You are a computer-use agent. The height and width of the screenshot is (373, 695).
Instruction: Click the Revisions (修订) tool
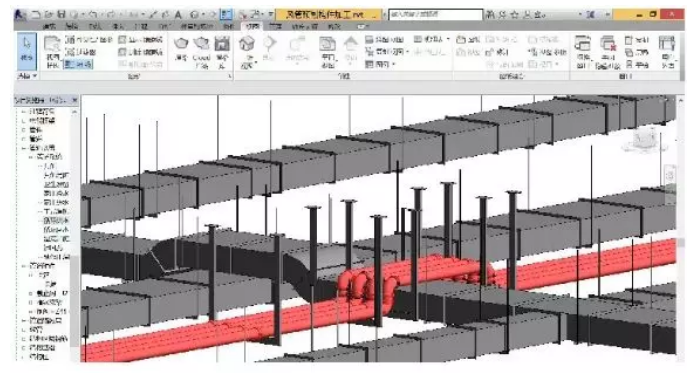(497, 52)
